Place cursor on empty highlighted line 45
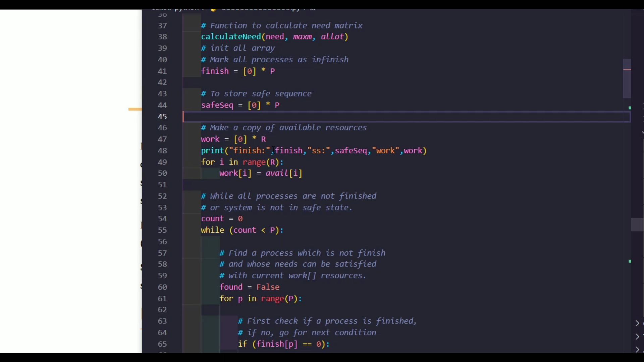The image size is (644, 362). tap(407, 117)
